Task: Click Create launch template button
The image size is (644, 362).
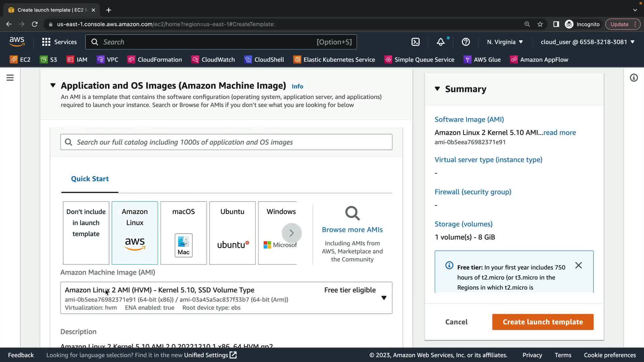Action: 542,322
